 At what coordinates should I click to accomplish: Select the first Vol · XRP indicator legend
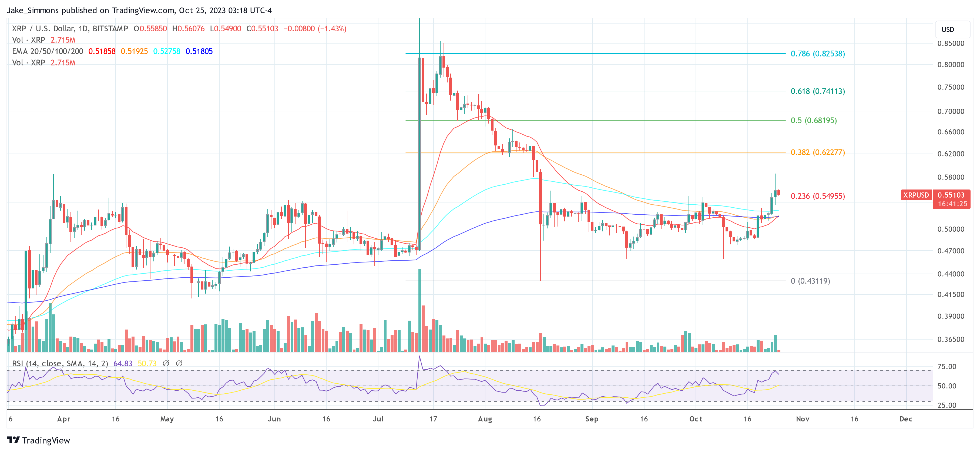click(44, 40)
